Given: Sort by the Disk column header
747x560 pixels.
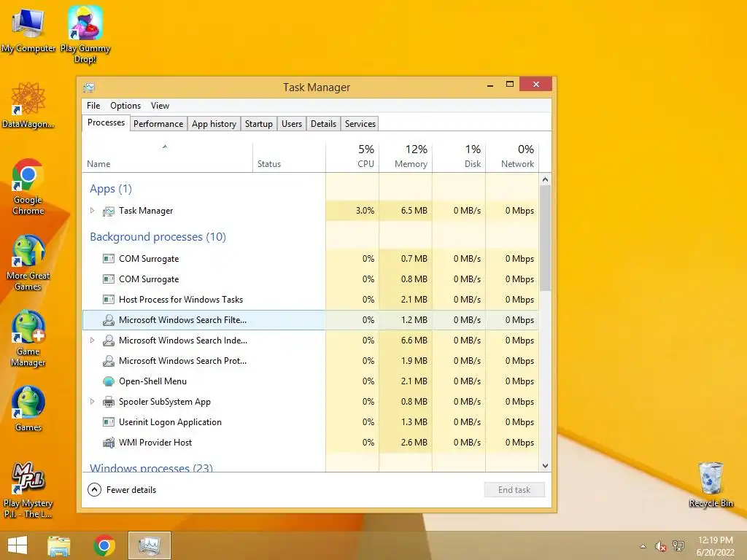Looking at the screenshot, I should (460, 157).
